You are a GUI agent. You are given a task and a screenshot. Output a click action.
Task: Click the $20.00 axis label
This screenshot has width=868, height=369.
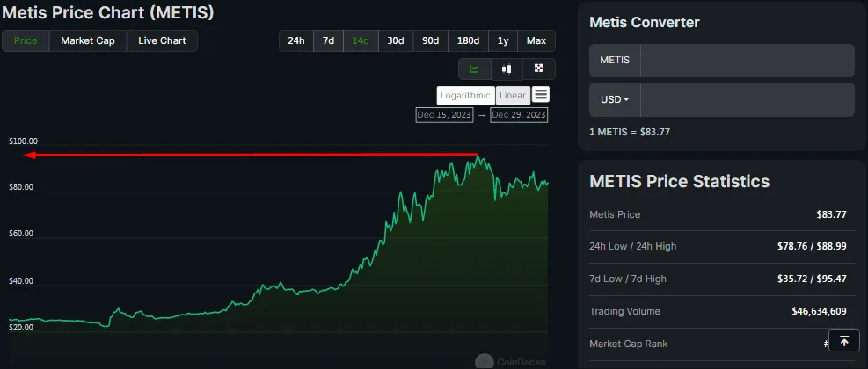[x=21, y=328]
